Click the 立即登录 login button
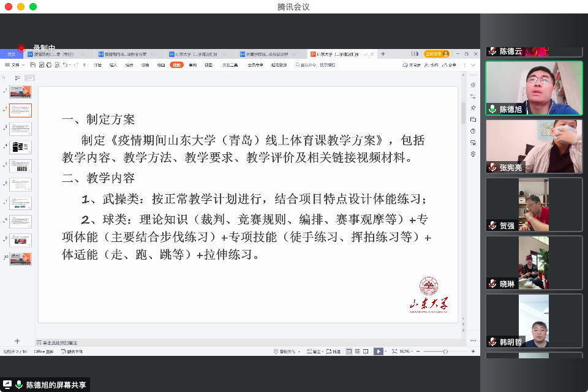This screenshot has height=392, width=588. point(437,54)
